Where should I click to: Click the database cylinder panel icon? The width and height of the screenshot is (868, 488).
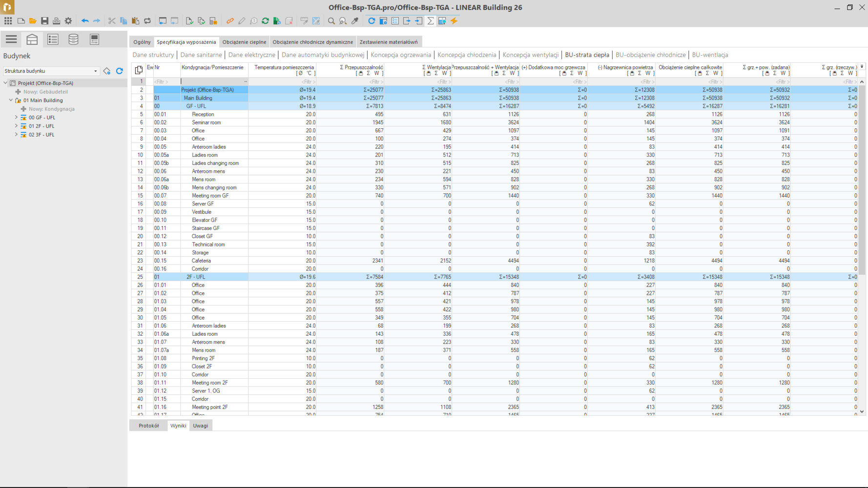(73, 39)
